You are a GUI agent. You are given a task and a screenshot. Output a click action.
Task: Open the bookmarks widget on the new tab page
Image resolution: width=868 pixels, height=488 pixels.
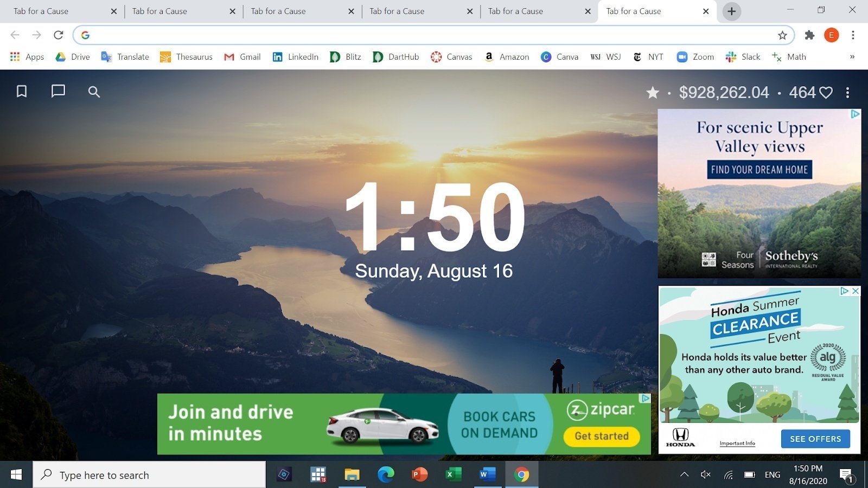click(21, 92)
